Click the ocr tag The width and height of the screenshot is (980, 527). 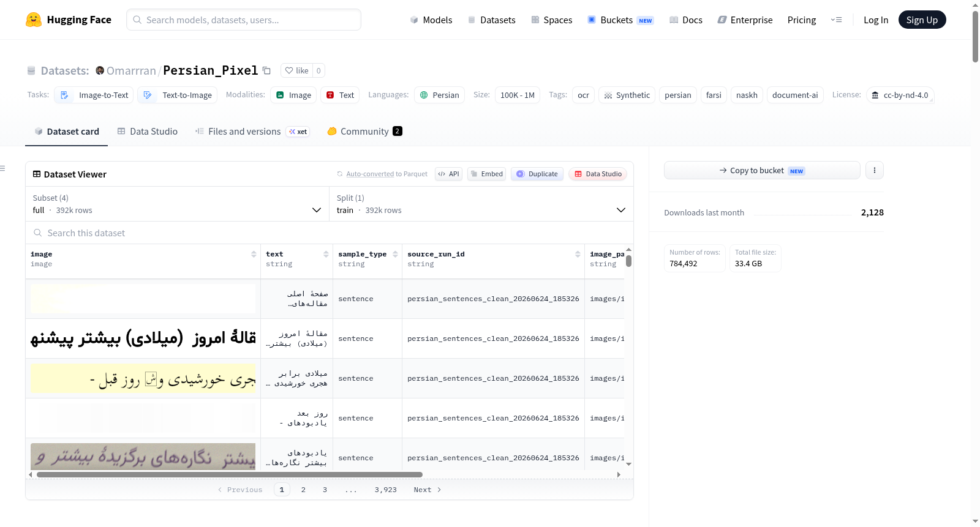click(x=583, y=95)
